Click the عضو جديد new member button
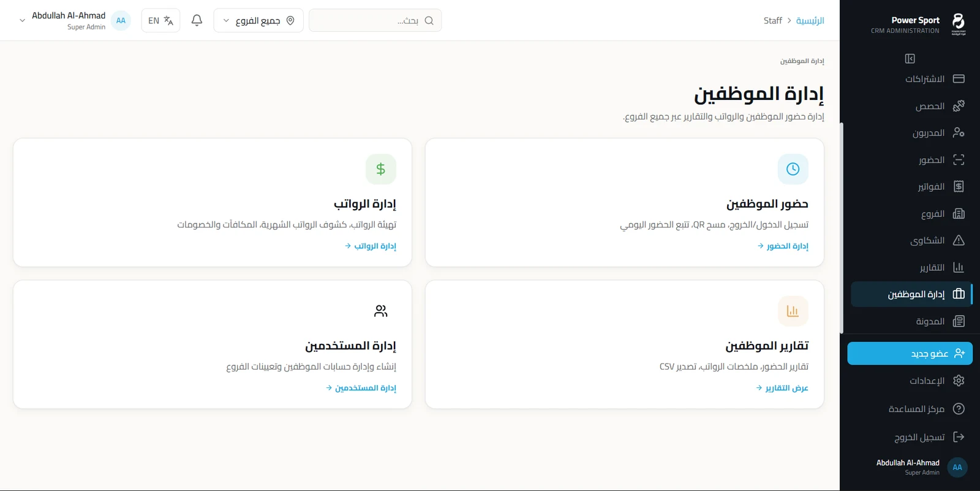980x491 pixels. pyautogui.click(x=910, y=353)
